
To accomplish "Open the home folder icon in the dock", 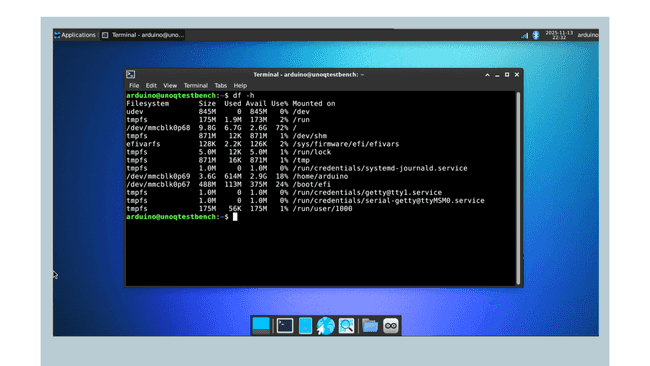I will (370, 326).
